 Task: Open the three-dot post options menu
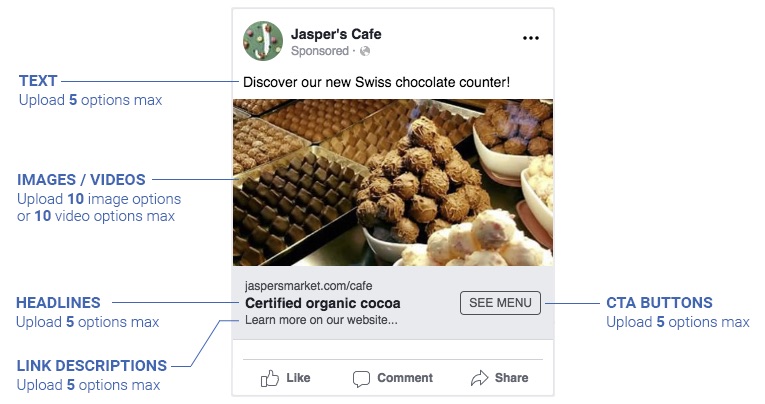(x=531, y=39)
